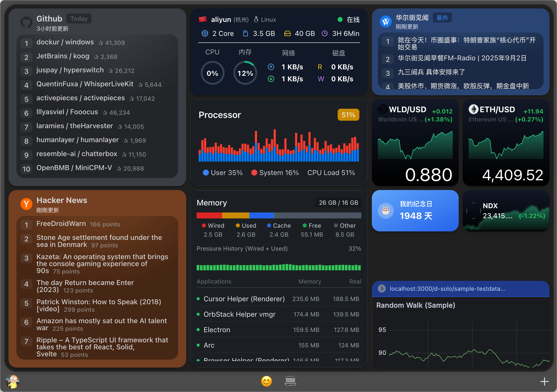
Task: Click the Wallstreetcn W logo icon
Action: (386, 22)
